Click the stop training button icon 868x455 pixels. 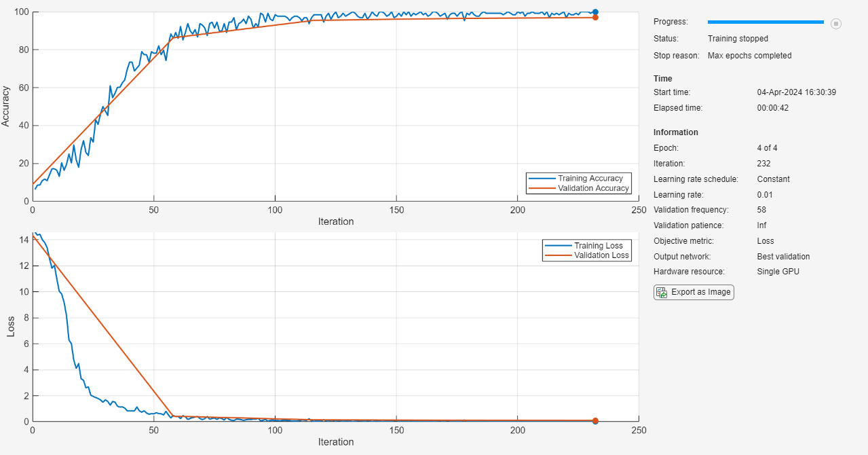836,24
